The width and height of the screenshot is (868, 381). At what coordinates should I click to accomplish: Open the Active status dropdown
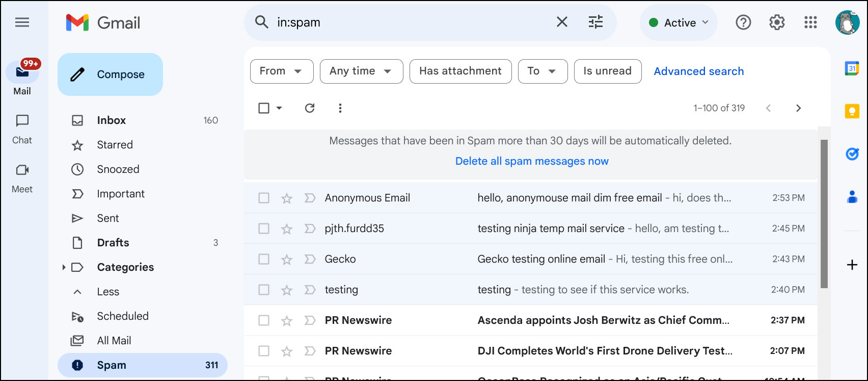679,22
